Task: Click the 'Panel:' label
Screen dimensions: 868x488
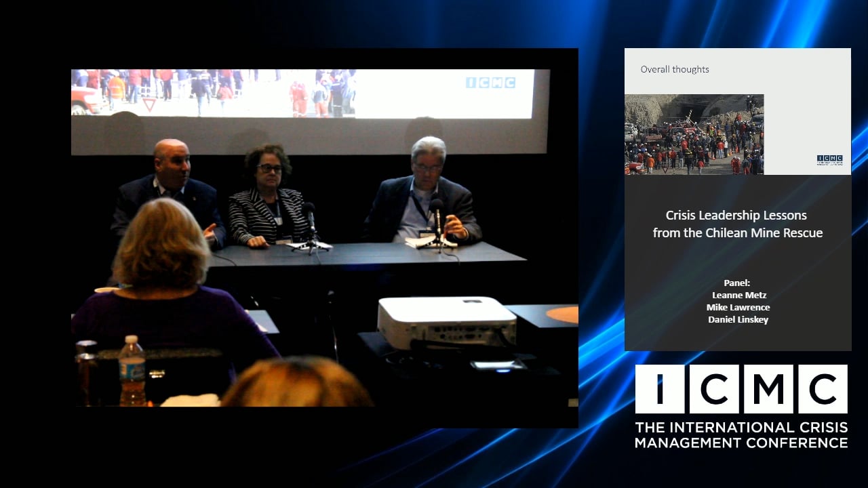Action: coord(737,283)
